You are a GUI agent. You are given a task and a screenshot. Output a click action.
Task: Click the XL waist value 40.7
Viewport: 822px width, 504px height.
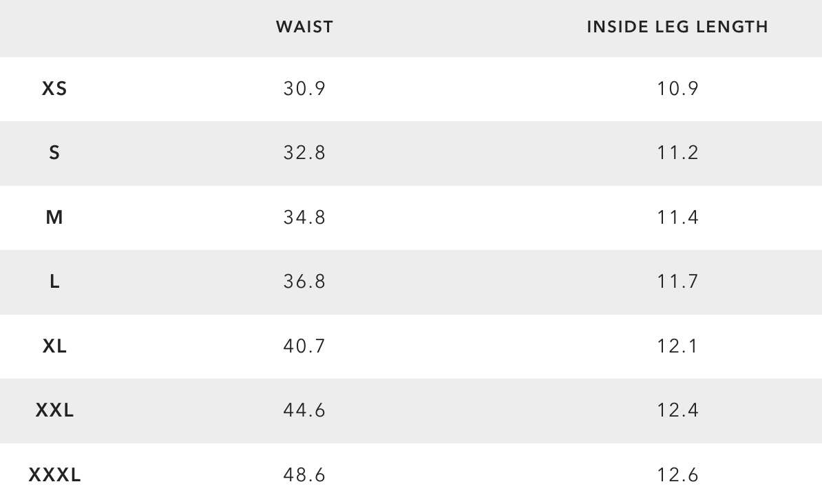click(x=304, y=346)
